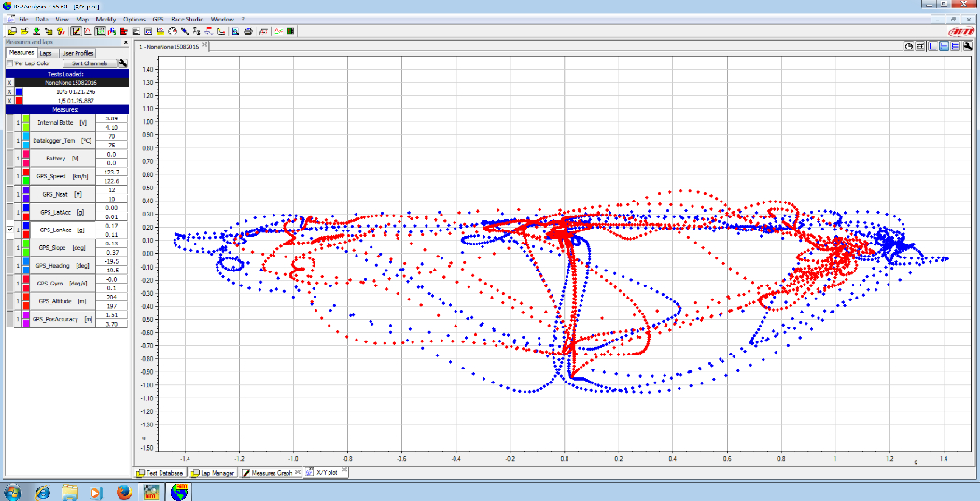Click the red color swatch of lap 01.26.887

point(19,100)
